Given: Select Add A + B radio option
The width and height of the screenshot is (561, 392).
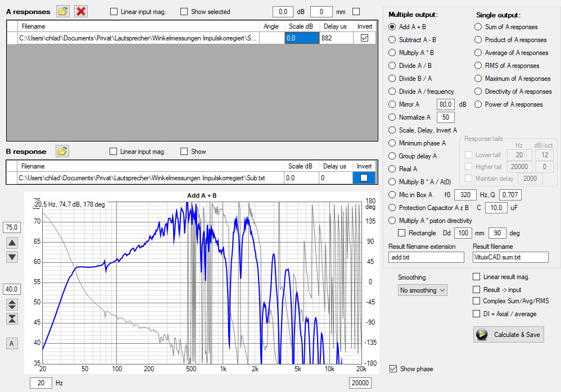Looking at the screenshot, I should click(x=392, y=27).
